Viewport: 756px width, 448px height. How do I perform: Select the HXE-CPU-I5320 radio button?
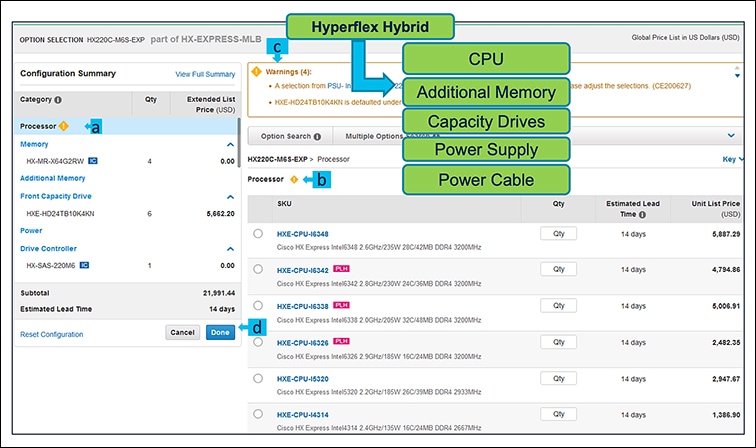coord(258,378)
